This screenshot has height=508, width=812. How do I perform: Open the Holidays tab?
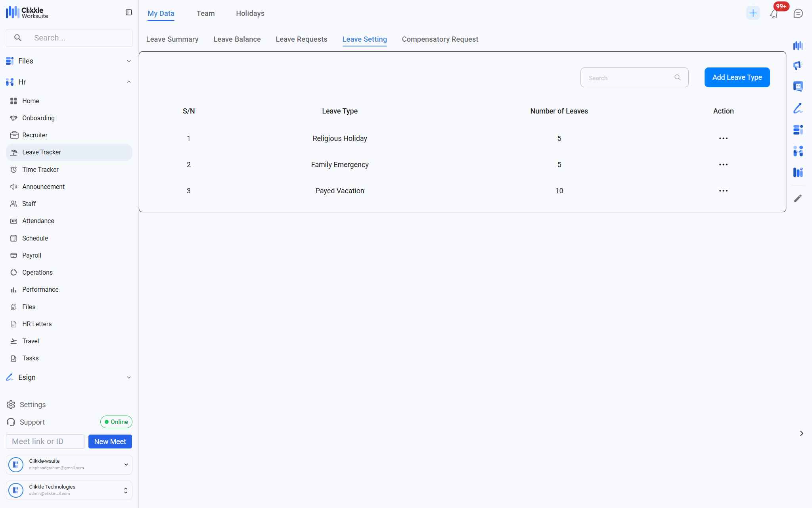coord(250,13)
